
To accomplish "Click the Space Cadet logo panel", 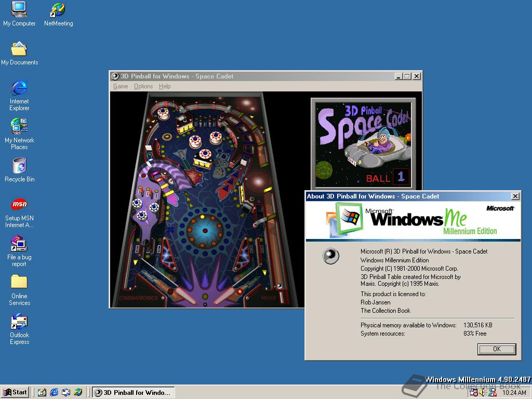I will pos(363,143).
